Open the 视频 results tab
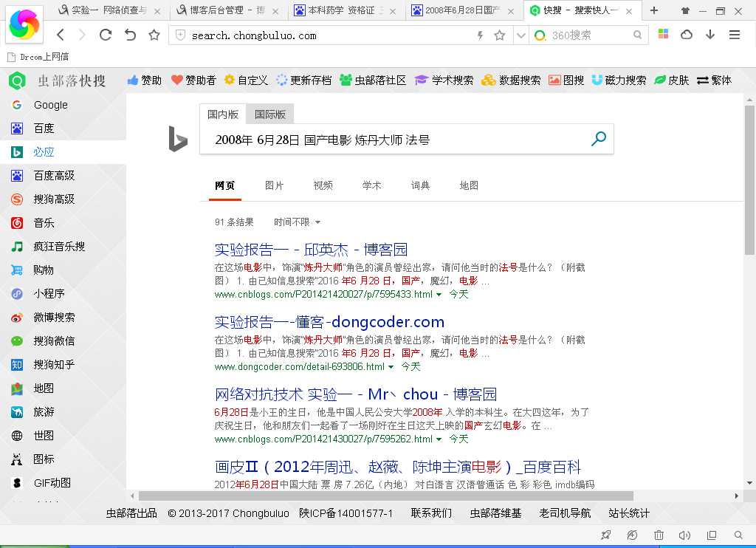Screen dimensions: 756x548 pos(323,185)
